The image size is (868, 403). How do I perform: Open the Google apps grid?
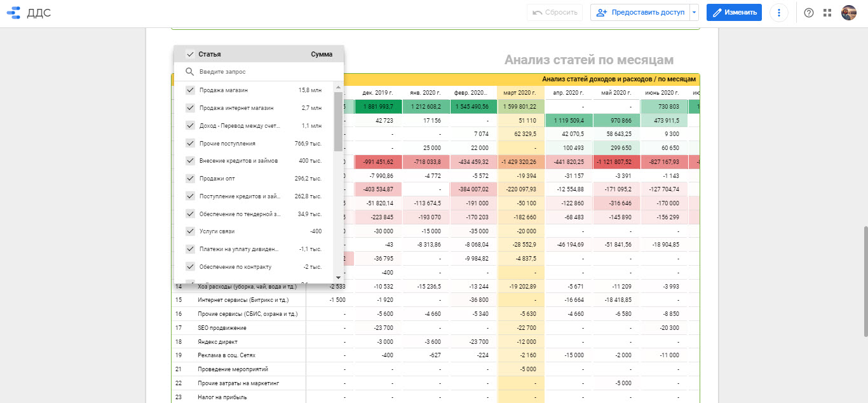pos(827,13)
